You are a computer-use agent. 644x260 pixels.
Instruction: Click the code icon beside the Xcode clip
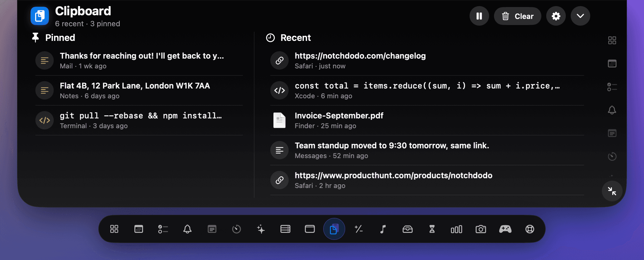pos(280,90)
